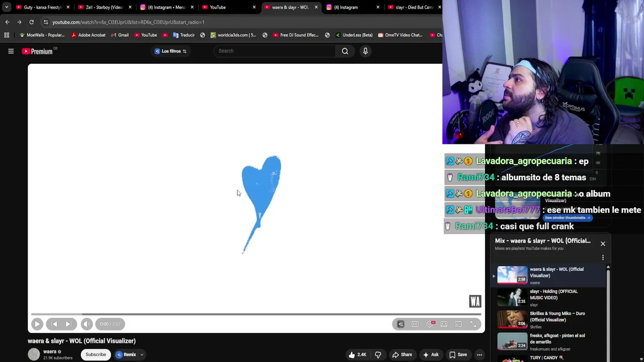Open waera channel avatar
The height and width of the screenshot is (362, 644).
point(34,354)
